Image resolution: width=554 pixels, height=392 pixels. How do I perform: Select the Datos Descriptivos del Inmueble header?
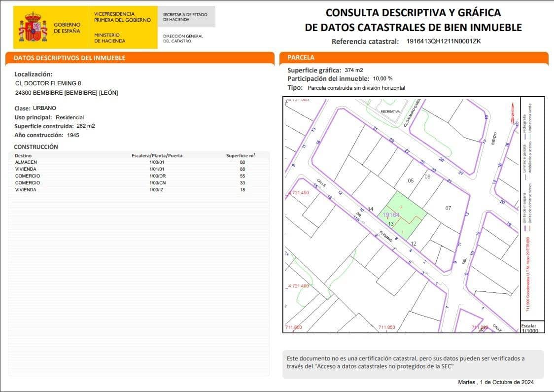coord(69,58)
